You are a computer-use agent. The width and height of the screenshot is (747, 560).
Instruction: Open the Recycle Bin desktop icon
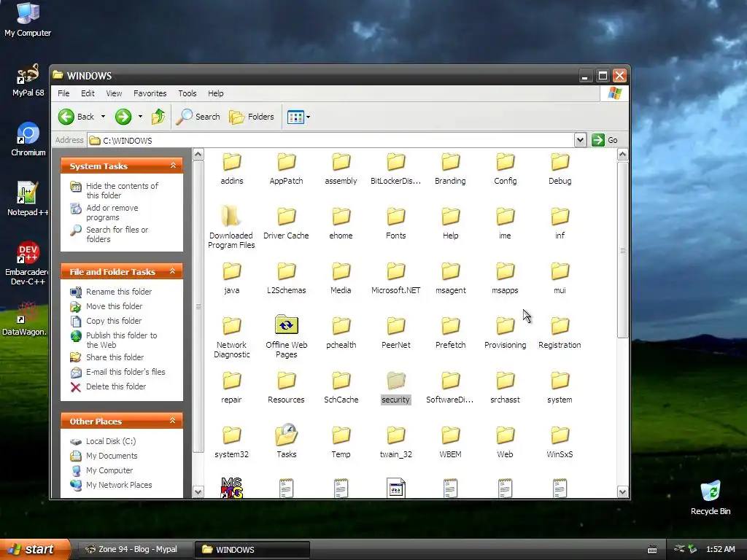coord(711,498)
